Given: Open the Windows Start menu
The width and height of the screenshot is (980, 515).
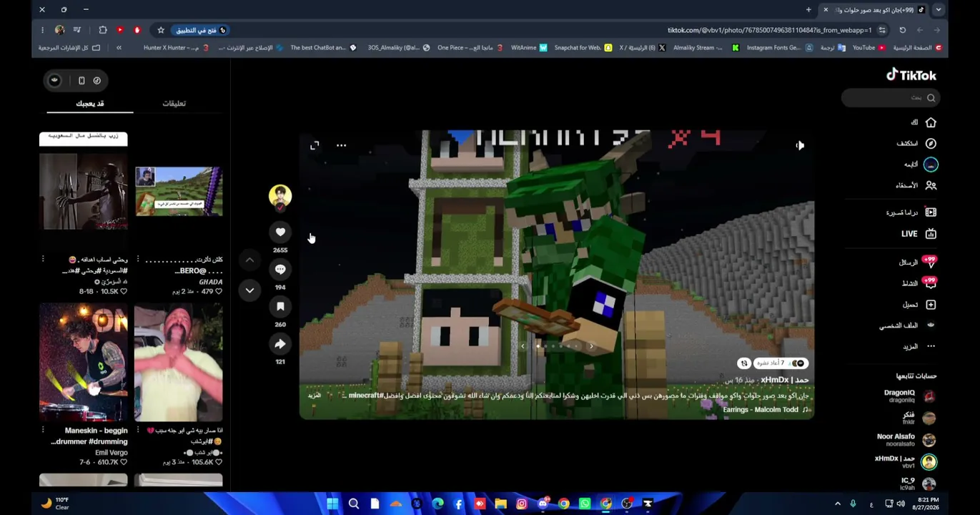Looking at the screenshot, I should coord(332,504).
